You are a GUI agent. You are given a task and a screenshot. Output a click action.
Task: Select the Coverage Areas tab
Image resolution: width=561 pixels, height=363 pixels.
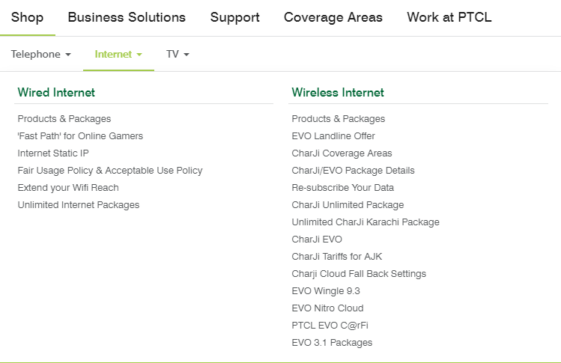click(x=333, y=17)
